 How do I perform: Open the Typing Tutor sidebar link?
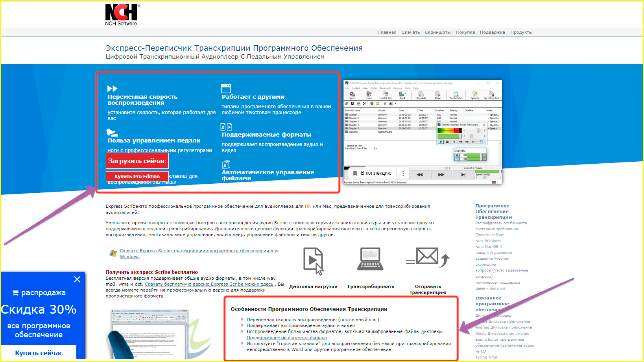486,357
